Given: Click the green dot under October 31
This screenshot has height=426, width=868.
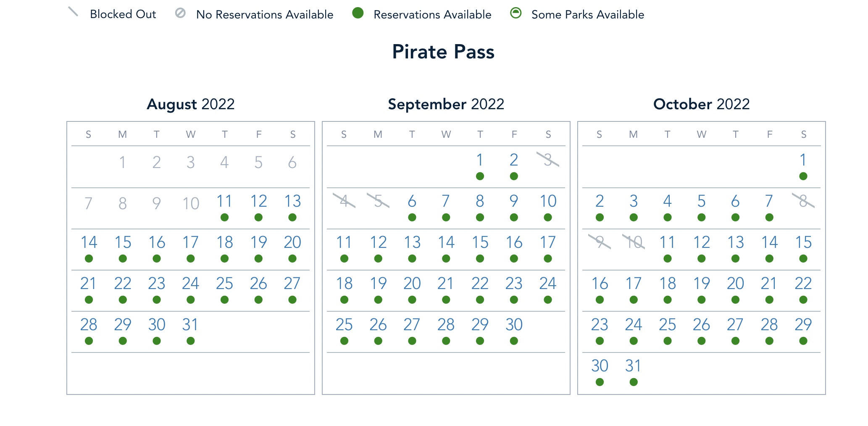Looking at the screenshot, I should tap(634, 382).
